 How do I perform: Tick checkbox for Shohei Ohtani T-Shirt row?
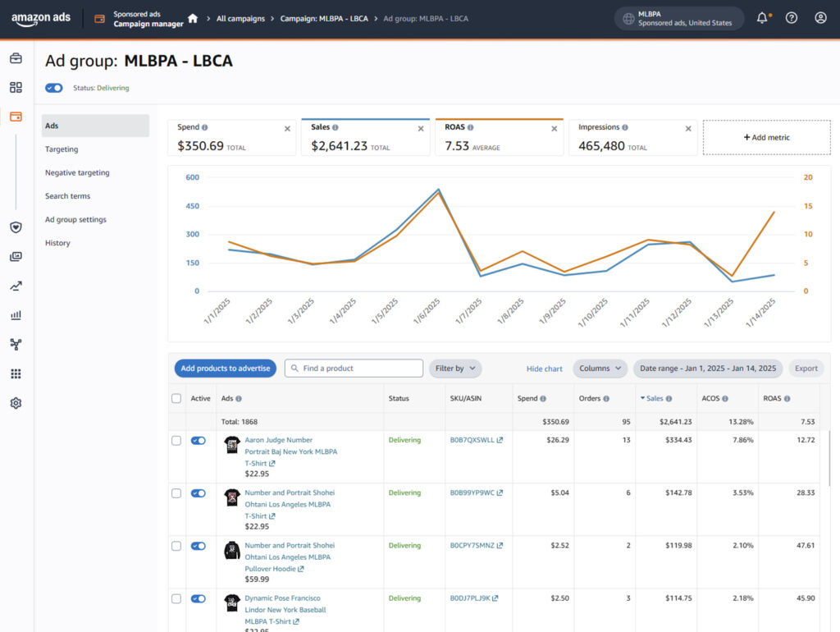[x=176, y=493]
